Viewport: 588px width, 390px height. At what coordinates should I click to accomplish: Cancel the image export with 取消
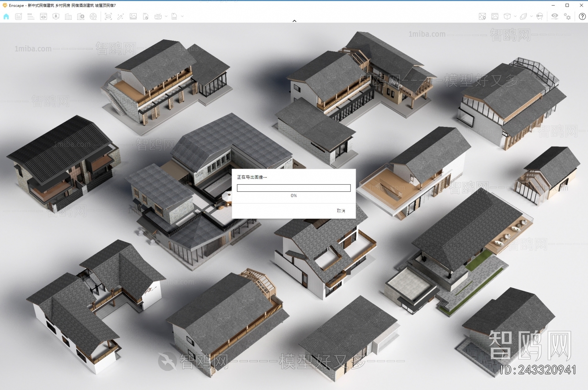[x=341, y=210]
